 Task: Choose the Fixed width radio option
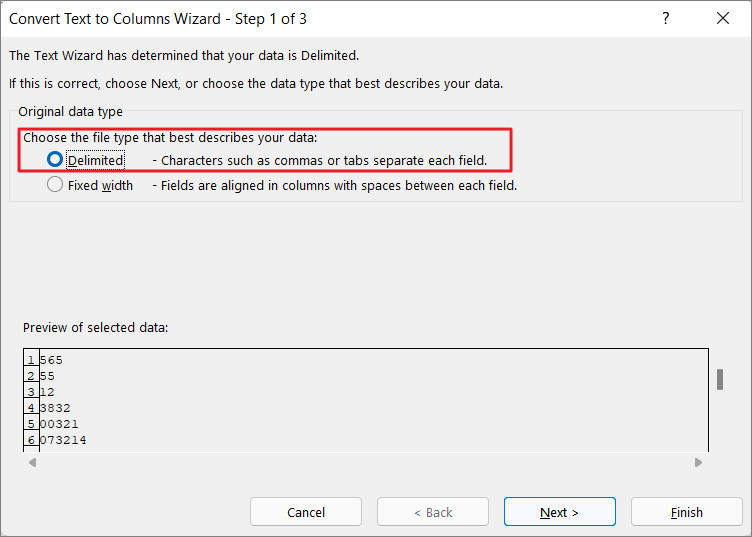pyautogui.click(x=55, y=185)
